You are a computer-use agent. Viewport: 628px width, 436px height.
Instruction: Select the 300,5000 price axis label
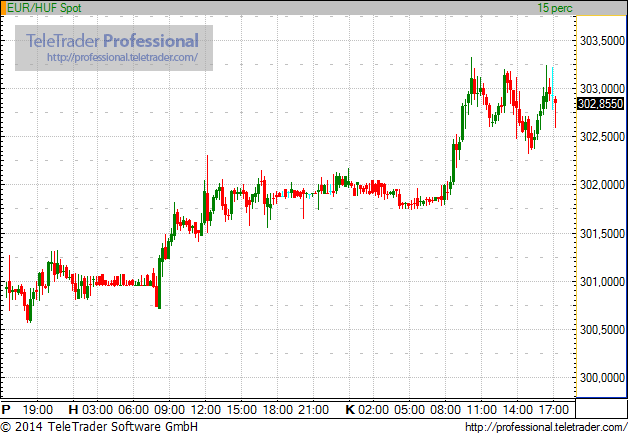pos(602,330)
